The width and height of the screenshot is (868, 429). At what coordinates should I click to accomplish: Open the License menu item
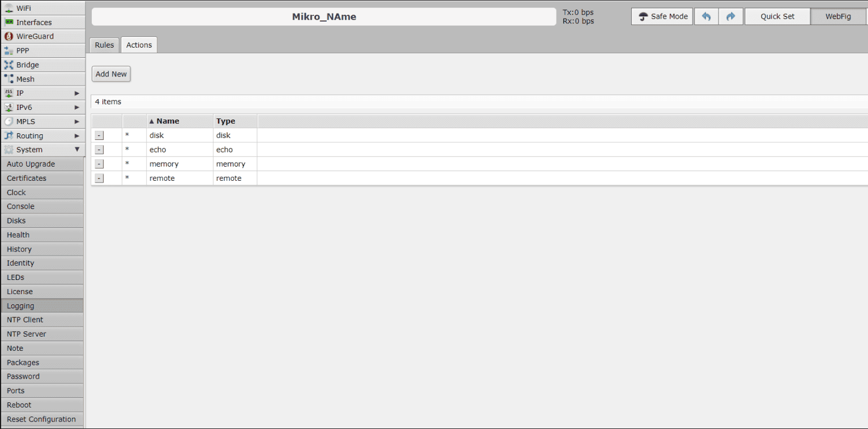pos(42,291)
